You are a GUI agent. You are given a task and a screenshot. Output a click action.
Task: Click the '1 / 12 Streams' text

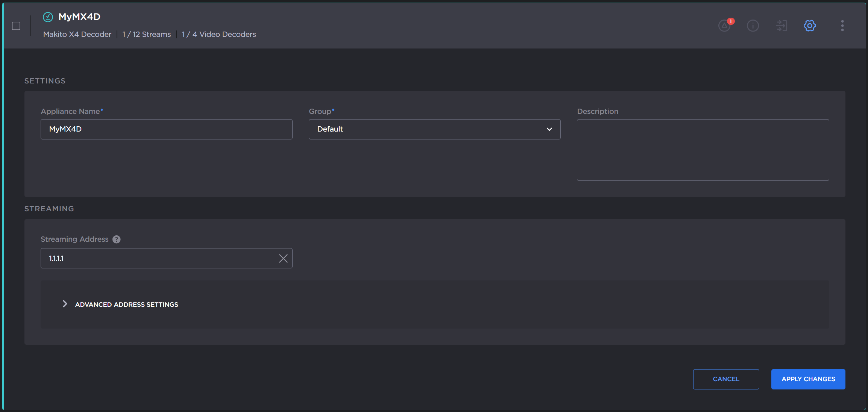(x=147, y=34)
